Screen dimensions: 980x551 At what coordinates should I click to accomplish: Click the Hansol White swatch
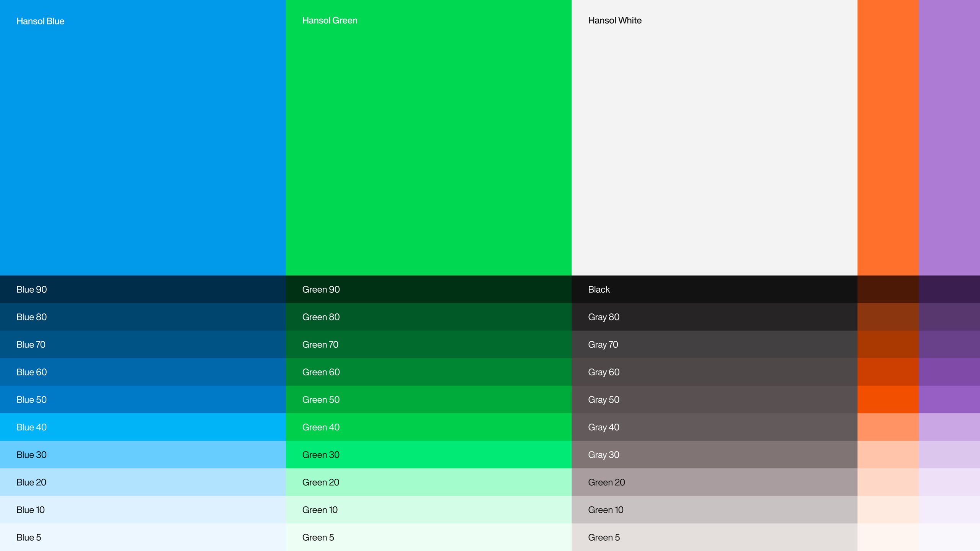(x=714, y=138)
